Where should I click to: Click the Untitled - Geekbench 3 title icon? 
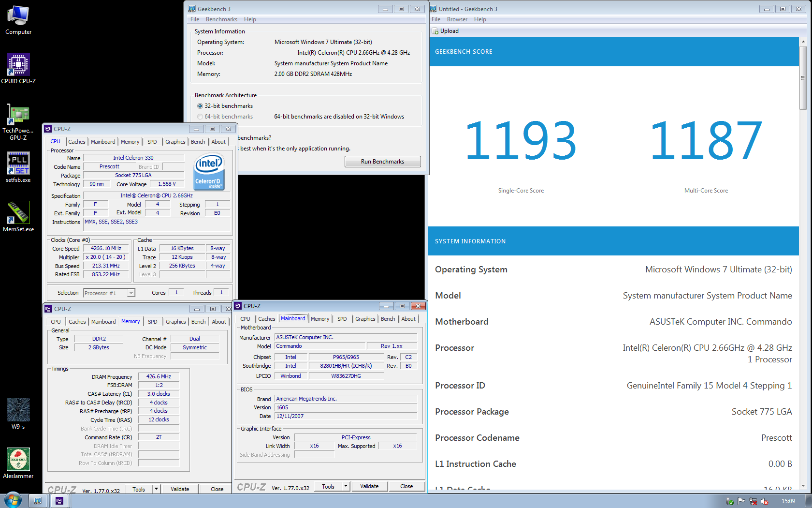pos(433,9)
